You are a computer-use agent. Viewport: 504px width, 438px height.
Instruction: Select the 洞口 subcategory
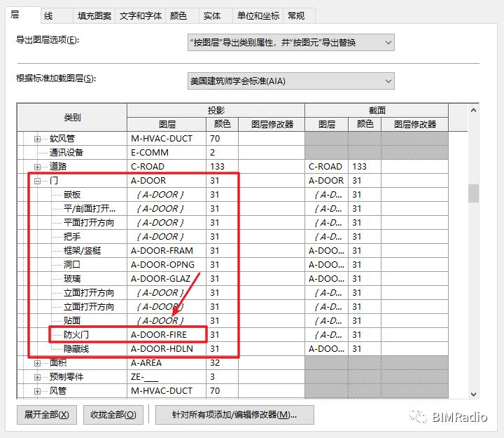(71, 264)
